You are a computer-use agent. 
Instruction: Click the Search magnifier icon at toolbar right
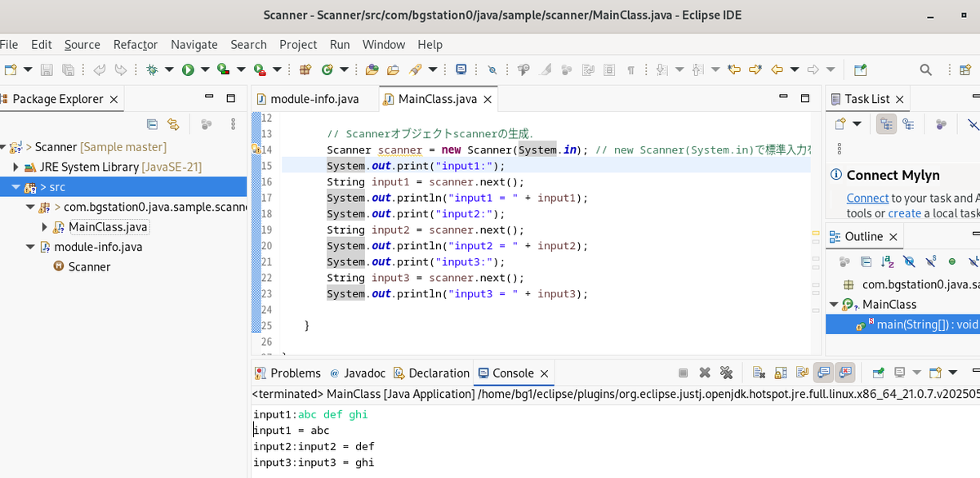point(926,70)
